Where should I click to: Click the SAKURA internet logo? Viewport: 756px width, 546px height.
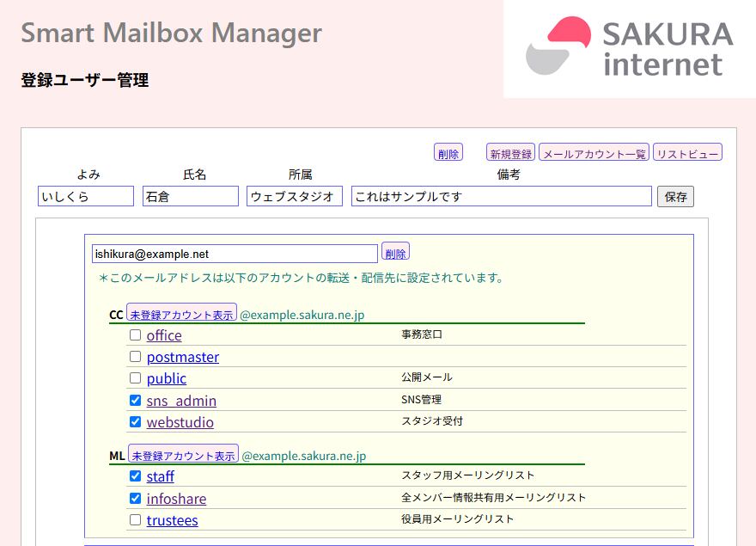(x=629, y=48)
